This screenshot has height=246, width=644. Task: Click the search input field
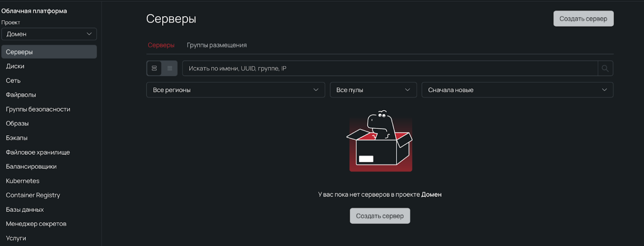coord(380,68)
